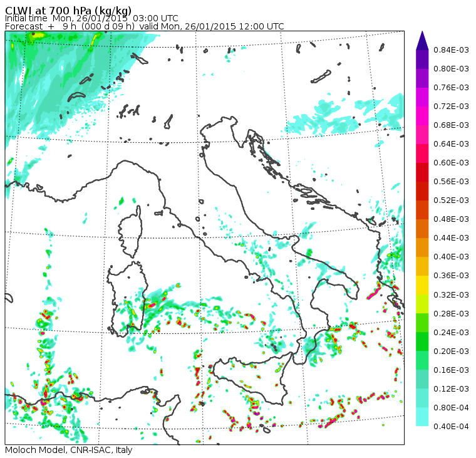476x458 pixels.
Task: Click the '0.72E-03' legend label
Action: tap(451, 107)
